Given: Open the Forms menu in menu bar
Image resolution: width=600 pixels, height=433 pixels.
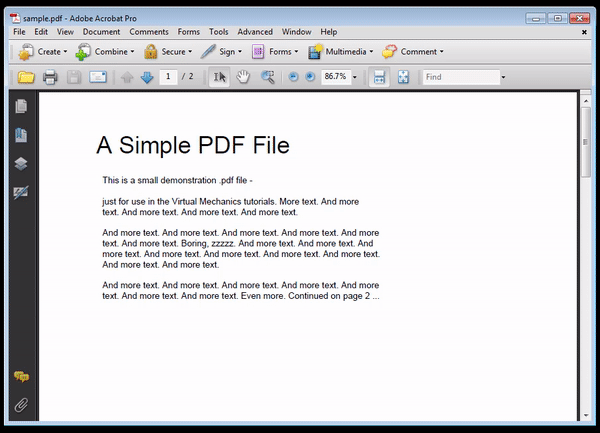Looking at the screenshot, I should (189, 32).
